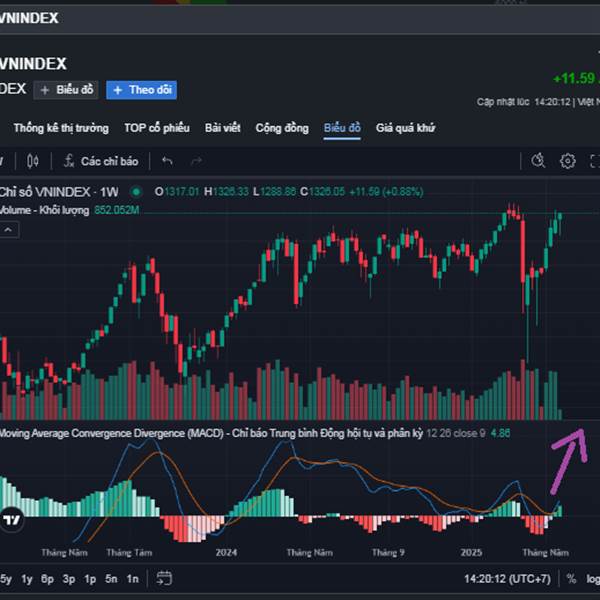Image resolution: width=600 pixels, height=600 pixels.
Task: Open the quick search icon in toolbar
Action: coord(538,161)
